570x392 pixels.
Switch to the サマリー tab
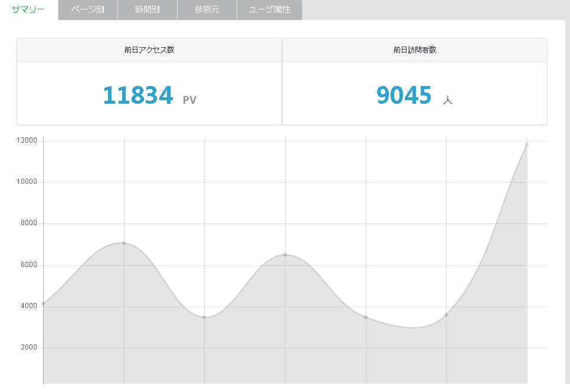tap(28, 10)
